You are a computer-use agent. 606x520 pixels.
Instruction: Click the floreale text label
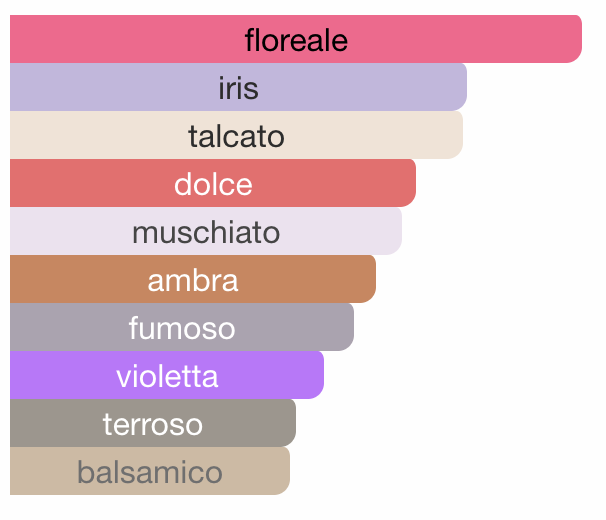tap(296, 40)
